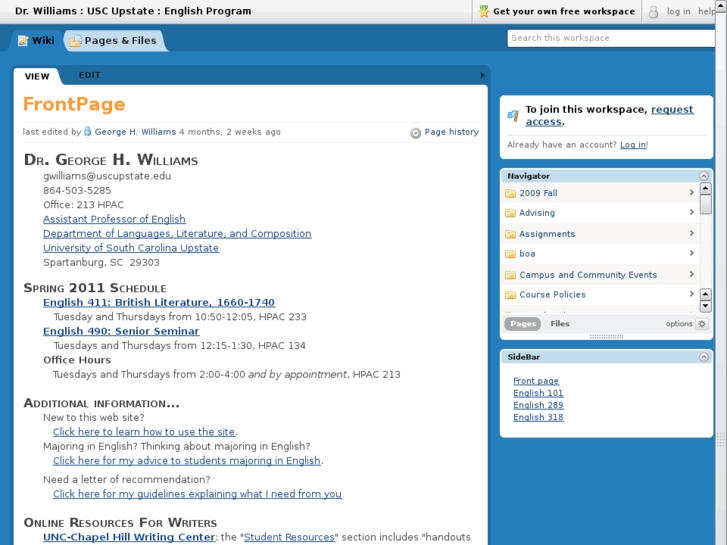727x545 pixels.
Task: Click Navigator scrollbar up arrow
Action: (705, 188)
